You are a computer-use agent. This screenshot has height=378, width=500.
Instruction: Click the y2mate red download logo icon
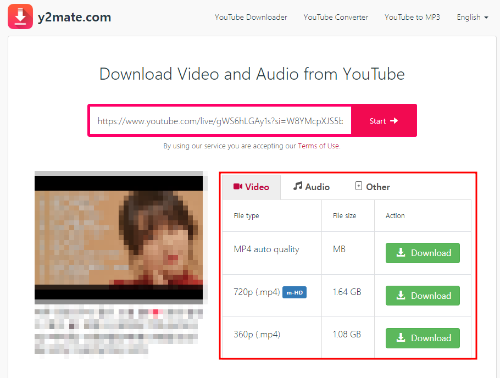pyautogui.click(x=20, y=17)
